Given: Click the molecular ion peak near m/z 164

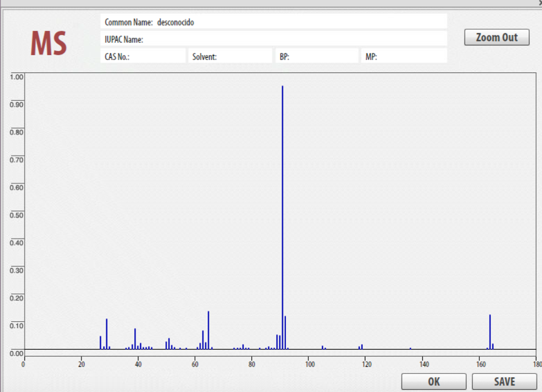Looking at the screenshot, I should click(490, 334).
